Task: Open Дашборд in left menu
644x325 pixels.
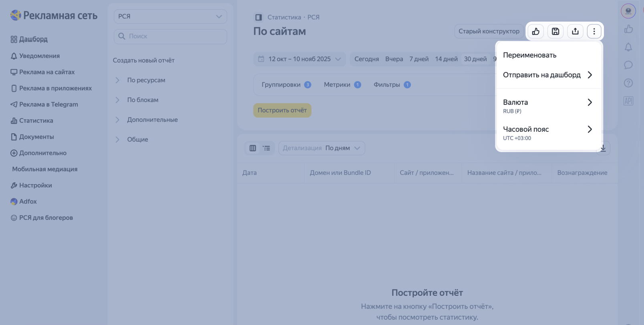Action: [29, 39]
